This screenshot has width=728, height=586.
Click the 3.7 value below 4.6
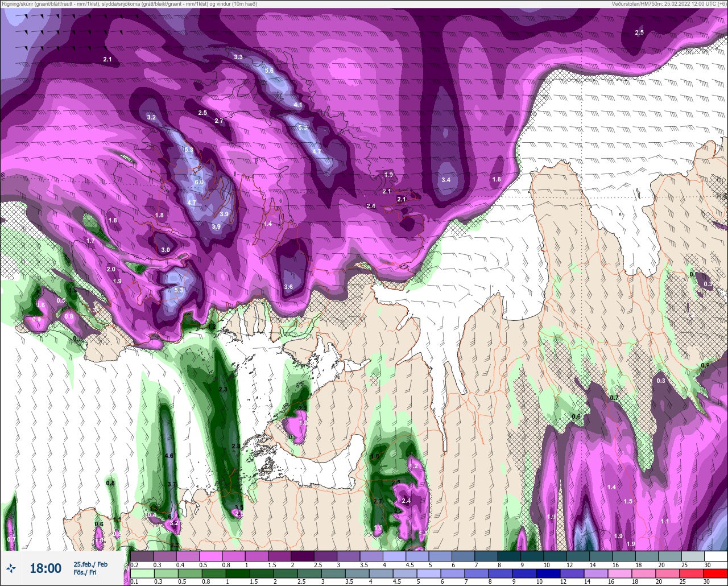point(172,484)
